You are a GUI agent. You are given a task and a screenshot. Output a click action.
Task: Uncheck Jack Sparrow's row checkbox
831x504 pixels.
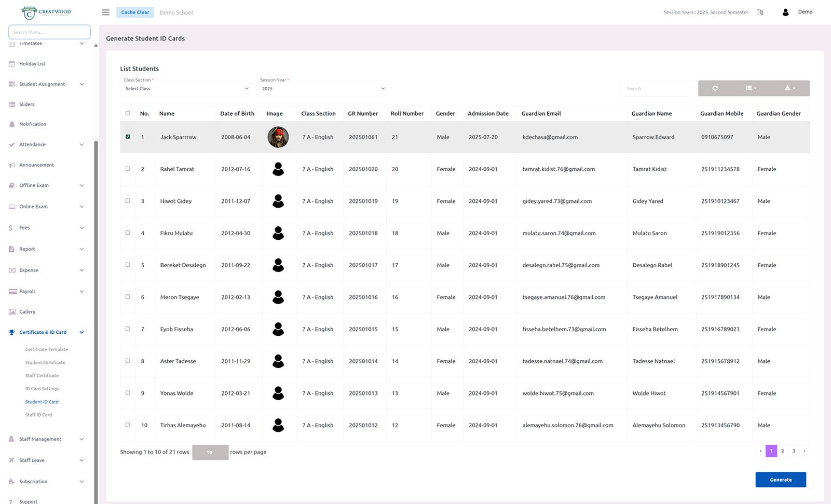point(128,137)
